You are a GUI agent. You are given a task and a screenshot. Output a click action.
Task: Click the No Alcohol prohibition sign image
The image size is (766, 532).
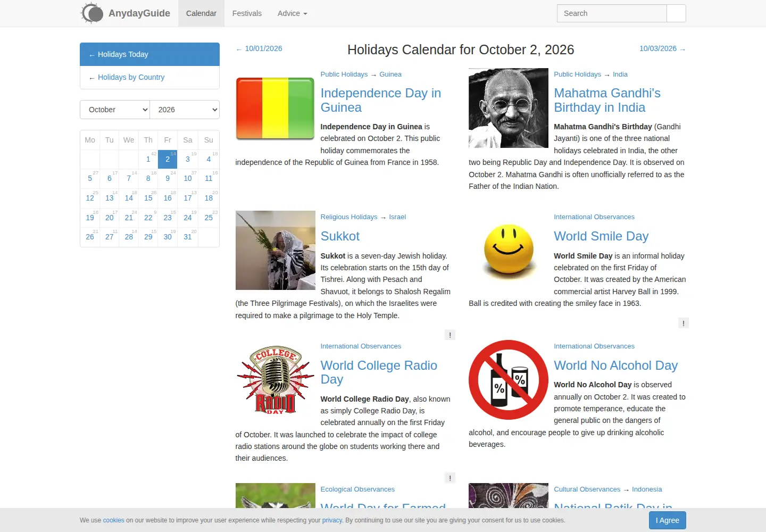(x=508, y=380)
